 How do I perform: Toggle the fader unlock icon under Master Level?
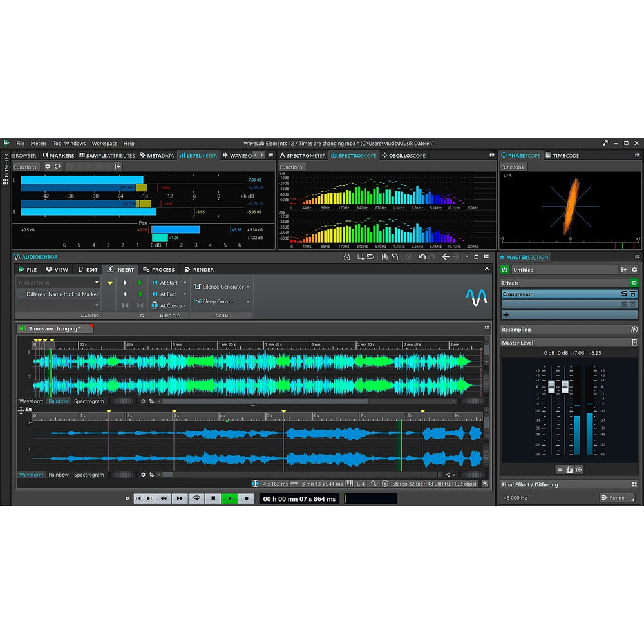point(569,469)
